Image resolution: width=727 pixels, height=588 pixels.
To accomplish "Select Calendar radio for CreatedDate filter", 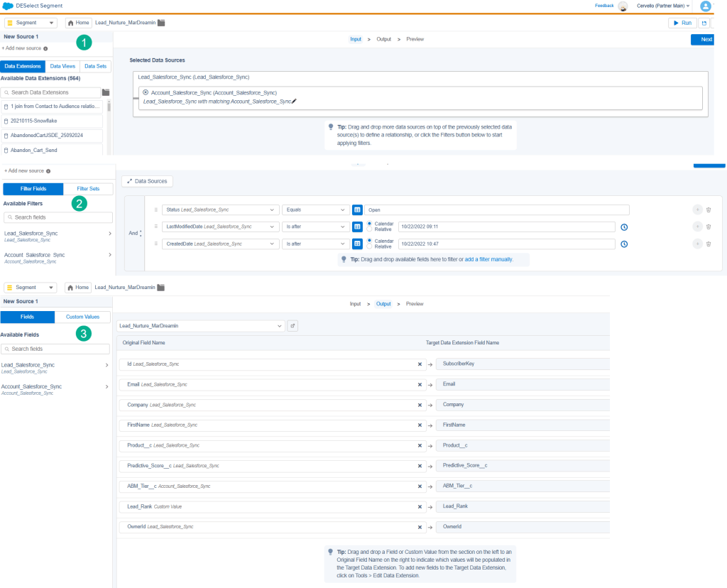I will click(x=369, y=241).
